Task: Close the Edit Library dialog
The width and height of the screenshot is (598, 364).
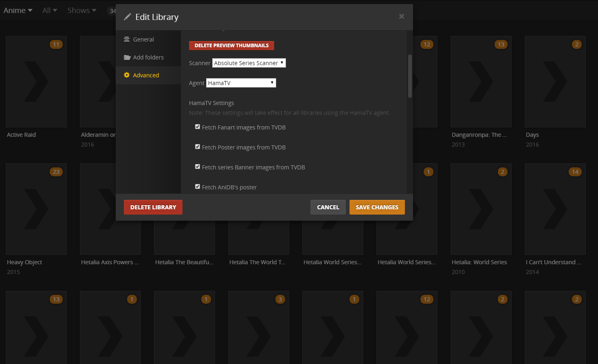Action: [x=402, y=16]
